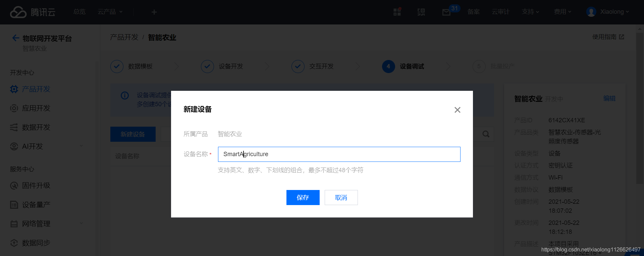The image size is (644, 256).
Task: Click the search magnifier icon
Action: pos(486,134)
